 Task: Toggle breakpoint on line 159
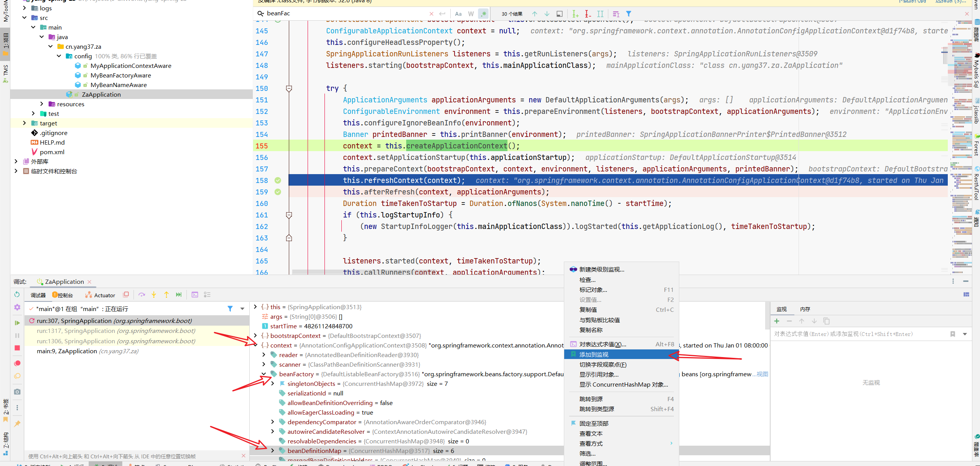(x=278, y=192)
